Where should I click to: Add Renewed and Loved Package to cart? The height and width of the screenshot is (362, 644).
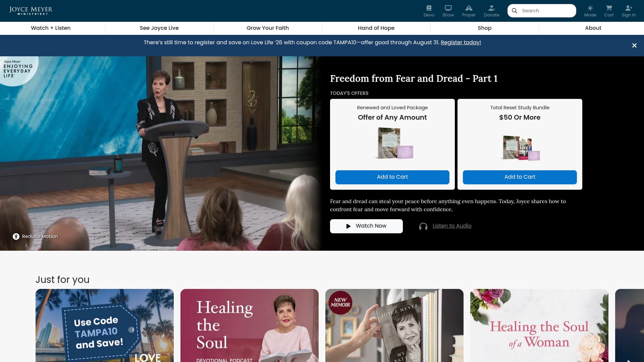pos(392,177)
